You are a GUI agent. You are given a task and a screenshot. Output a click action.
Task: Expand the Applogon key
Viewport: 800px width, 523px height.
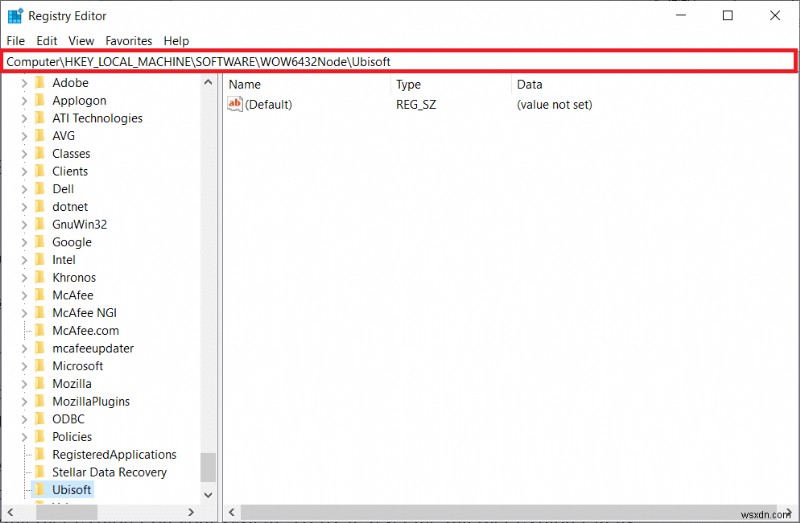(24, 101)
